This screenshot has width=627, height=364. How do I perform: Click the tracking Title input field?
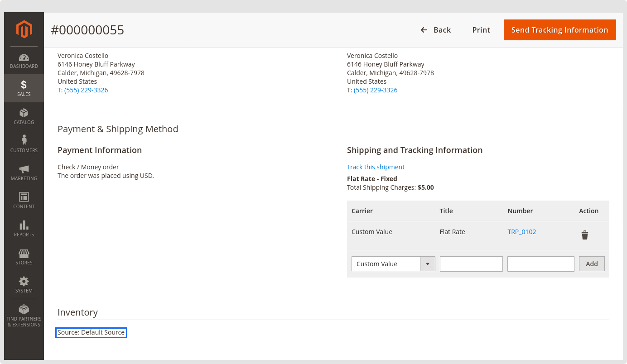coord(471,264)
